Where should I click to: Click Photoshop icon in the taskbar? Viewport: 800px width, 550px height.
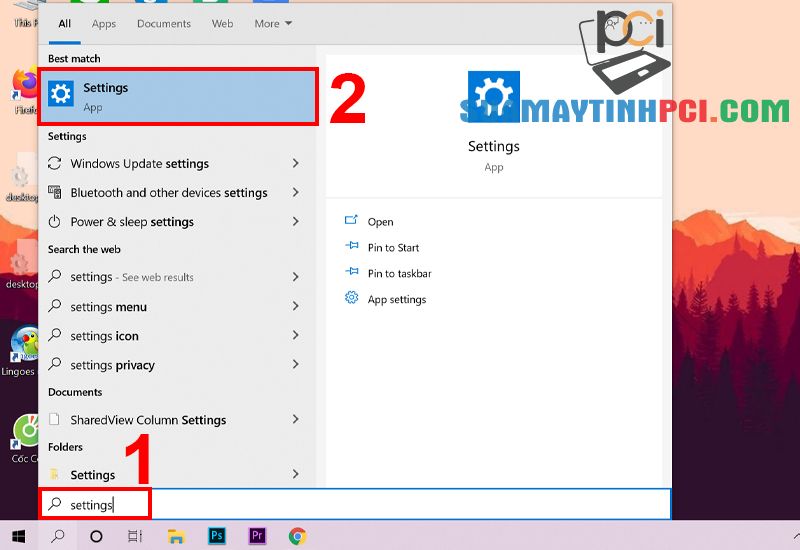pos(217,536)
